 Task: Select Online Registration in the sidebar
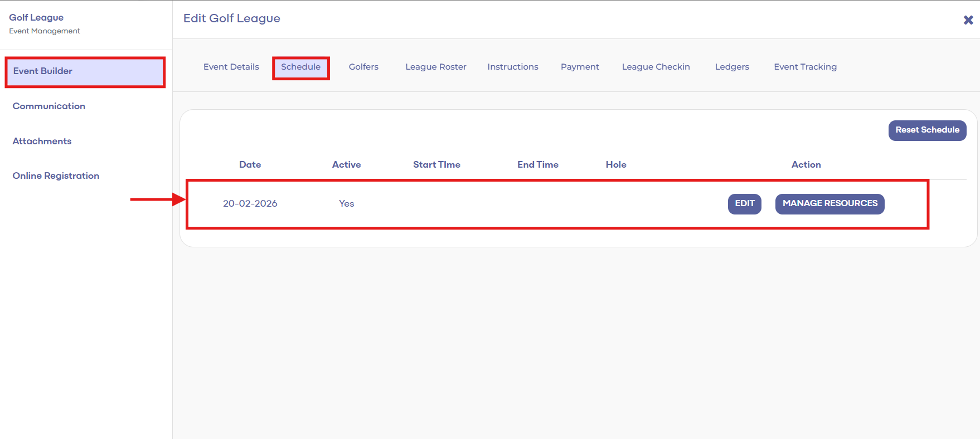tap(56, 176)
